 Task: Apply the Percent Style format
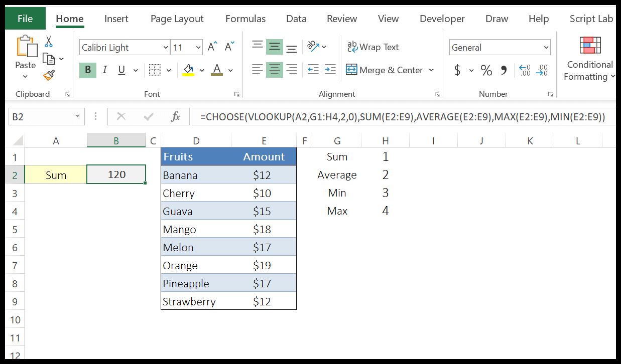pos(486,70)
